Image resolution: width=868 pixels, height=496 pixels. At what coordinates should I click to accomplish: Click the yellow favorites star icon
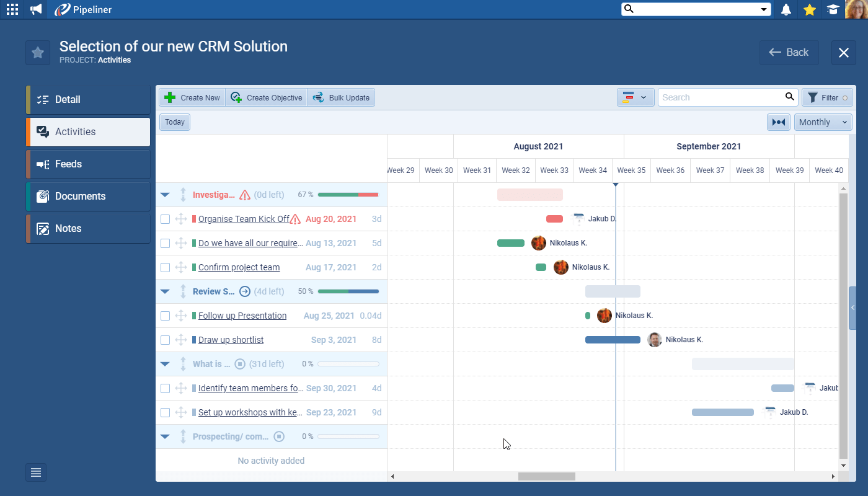(809, 9)
